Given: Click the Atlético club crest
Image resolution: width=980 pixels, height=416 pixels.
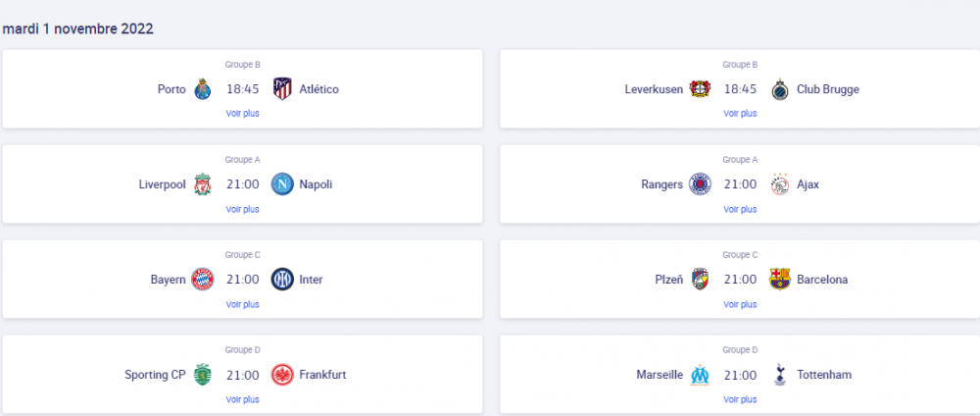Looking at the screenshot, I should coord(282,89).
